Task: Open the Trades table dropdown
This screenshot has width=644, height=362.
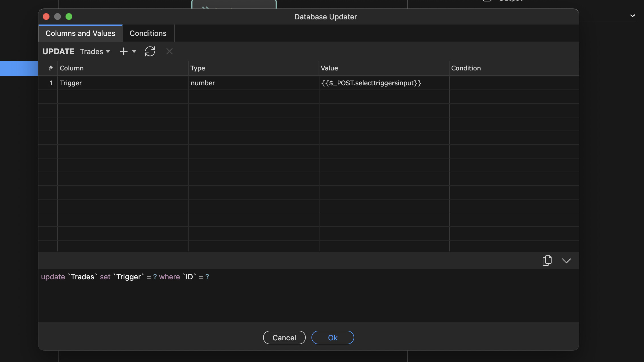Action: [95, 52]
